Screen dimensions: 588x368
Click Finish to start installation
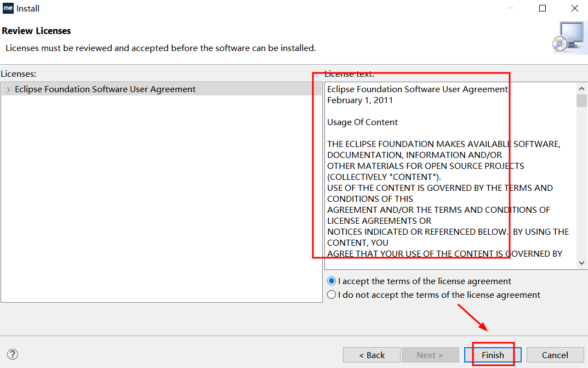tap(493, 355)
